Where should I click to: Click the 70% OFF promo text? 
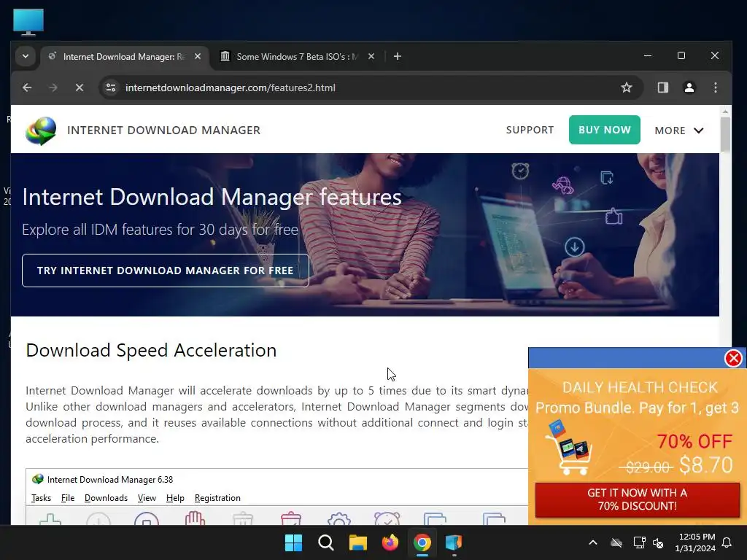pyautogui.click(x=694, y=441)
